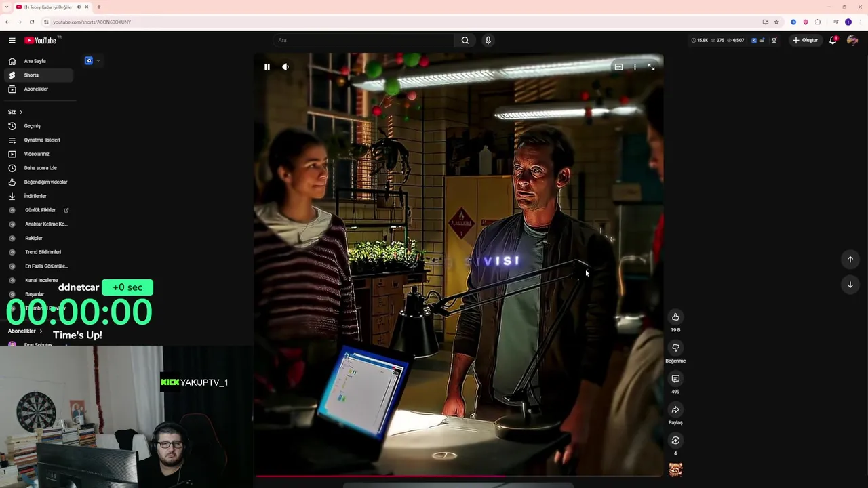Open the browser tab list chevron
868x488 pixels.
[7, 7]
